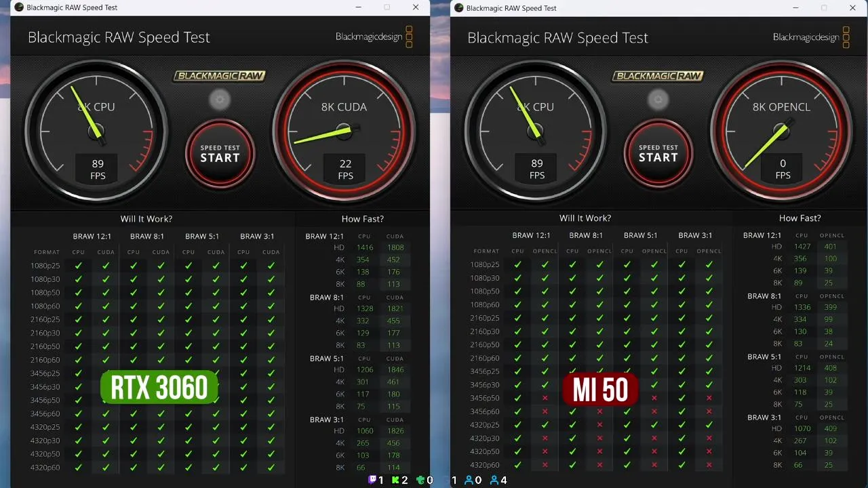Screen dimensions: 868x488
Task: Click the Blackmagic RAW badge in the left window
Action: [x=220, y=76]
